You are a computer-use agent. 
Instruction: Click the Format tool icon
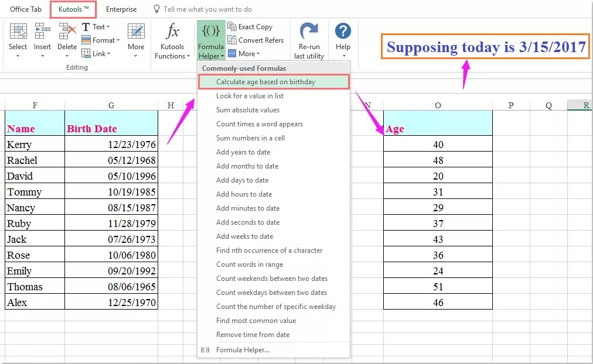click(86, 40)
